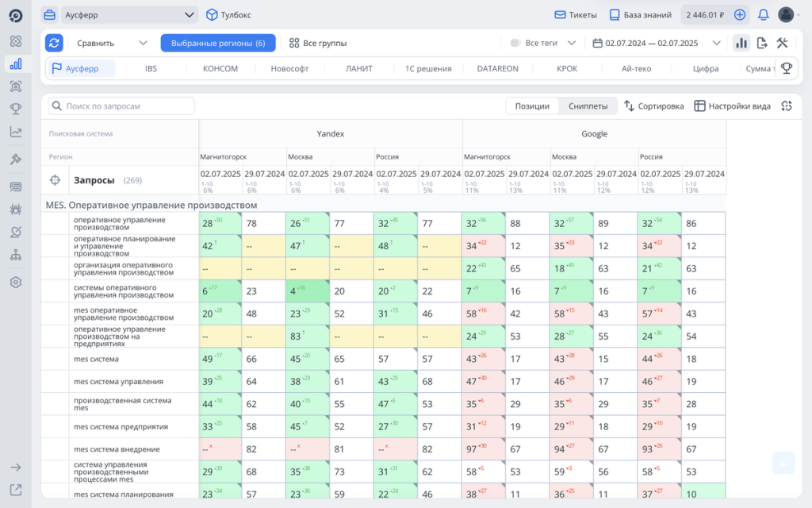Select the IBS competitor tab
Viewport: 812px width, 508px height.
(x=151, y=68)
